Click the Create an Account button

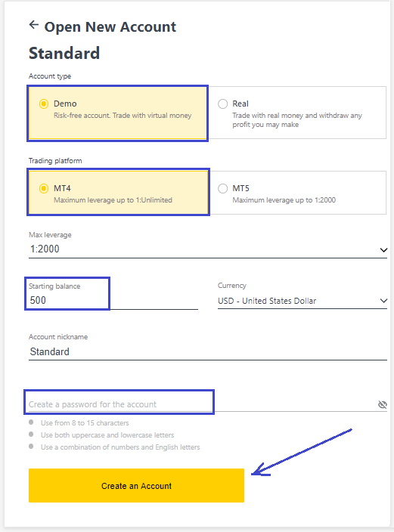pos(137,485)
